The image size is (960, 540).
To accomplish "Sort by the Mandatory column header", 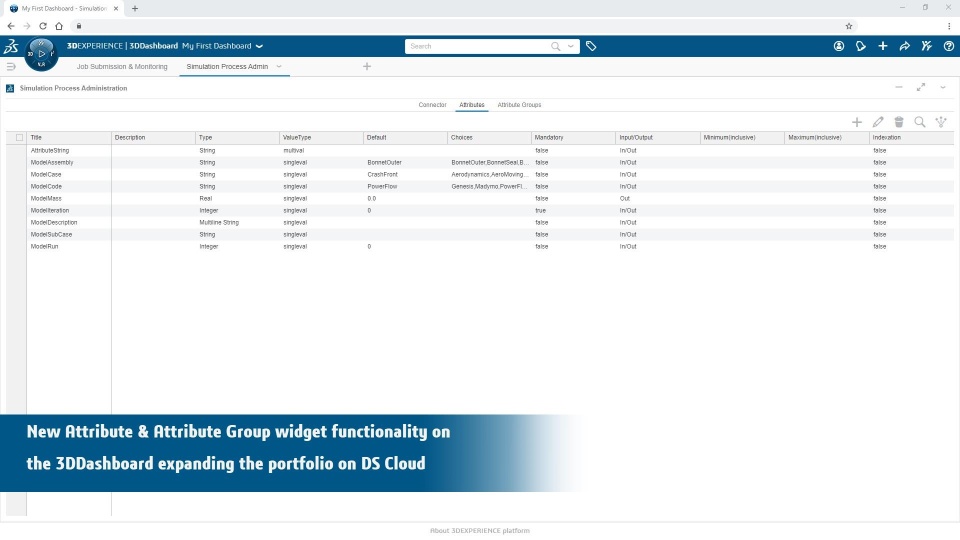I will coord(573,137).
